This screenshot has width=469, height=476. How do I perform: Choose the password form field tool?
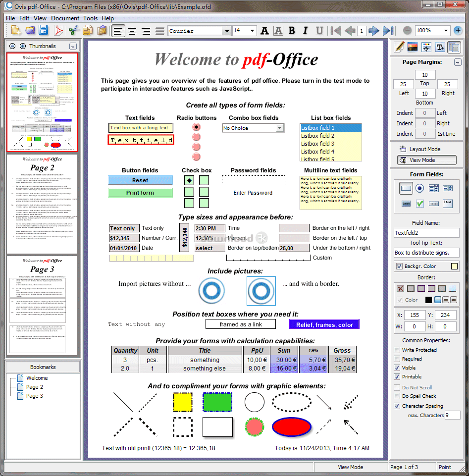(434, 204)
